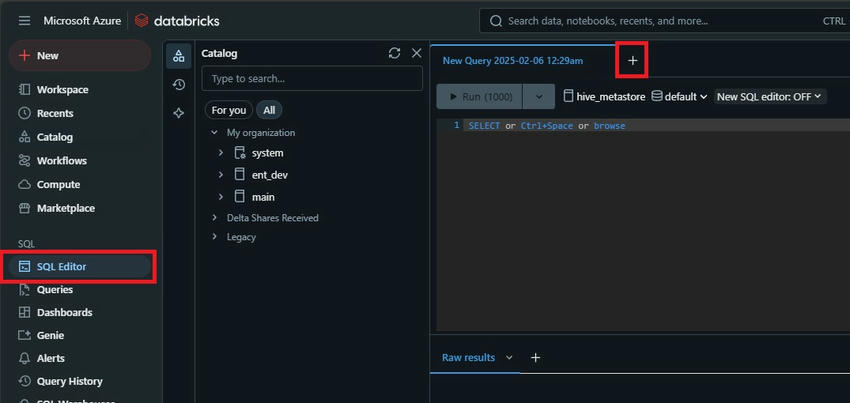Click the Compute cloud icon
Viewport: 850px width, 403px height.
(24, 185)
